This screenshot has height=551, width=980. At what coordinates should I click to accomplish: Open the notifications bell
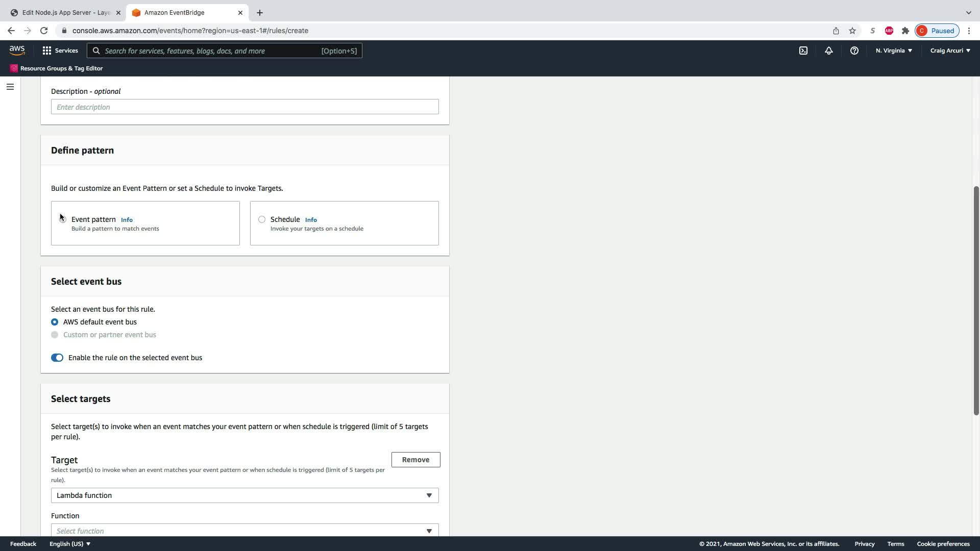click(829, 51)
